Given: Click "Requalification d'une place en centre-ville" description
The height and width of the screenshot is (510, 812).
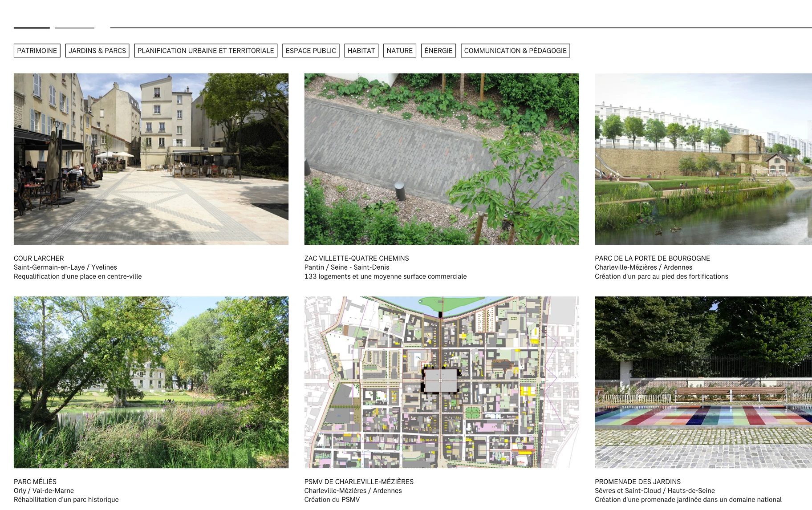Looking at the screenshot, I should (78, 276).
